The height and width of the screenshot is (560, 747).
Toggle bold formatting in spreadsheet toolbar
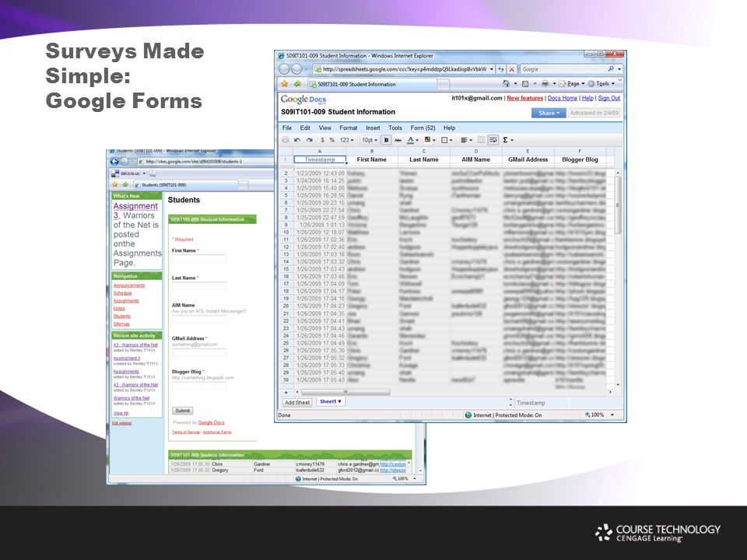pos(387,140)
